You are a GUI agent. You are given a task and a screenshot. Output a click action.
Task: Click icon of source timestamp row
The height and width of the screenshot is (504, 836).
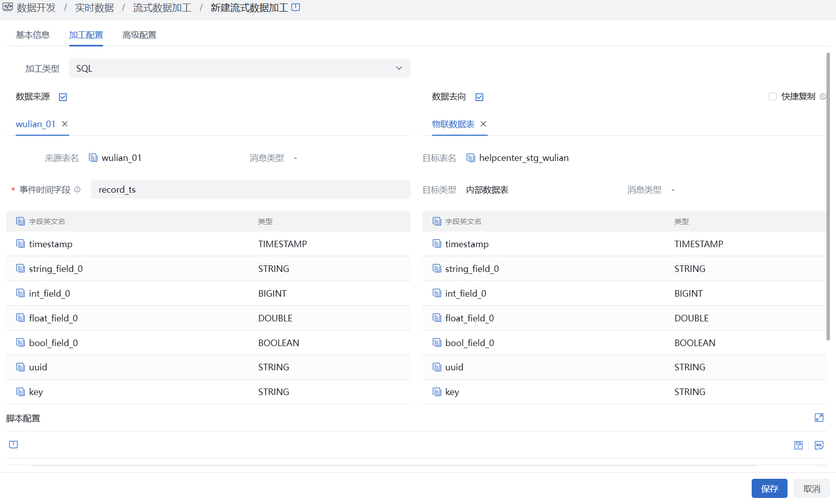pos(20,244)
